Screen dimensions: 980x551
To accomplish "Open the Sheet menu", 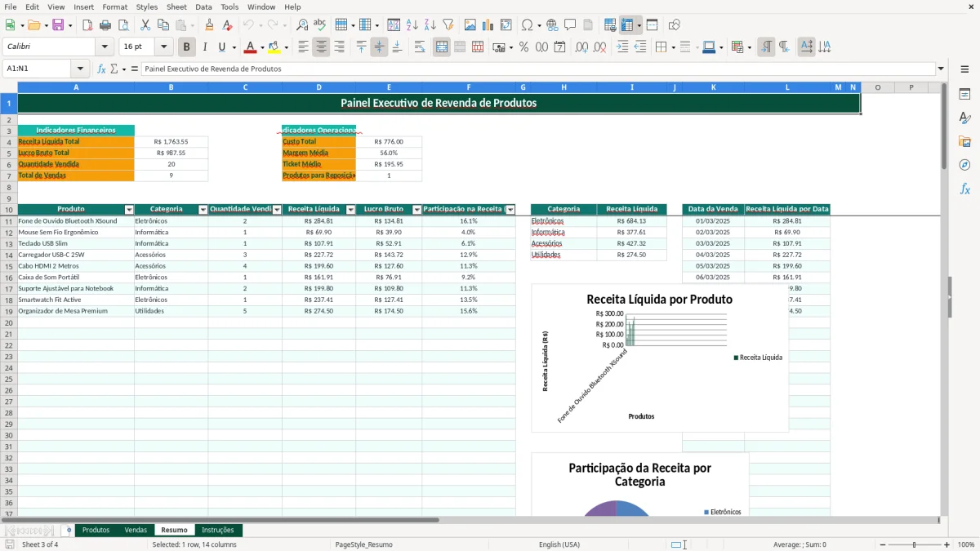I will point(176,7).
